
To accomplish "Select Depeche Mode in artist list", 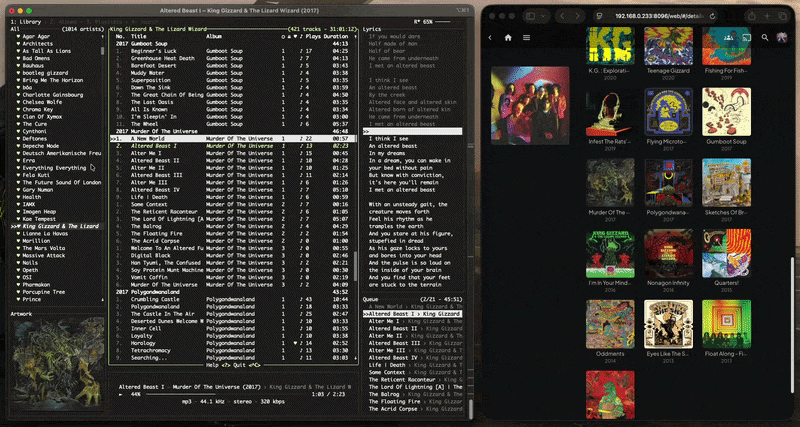I will pyautogui.click(x=40, y=146).
